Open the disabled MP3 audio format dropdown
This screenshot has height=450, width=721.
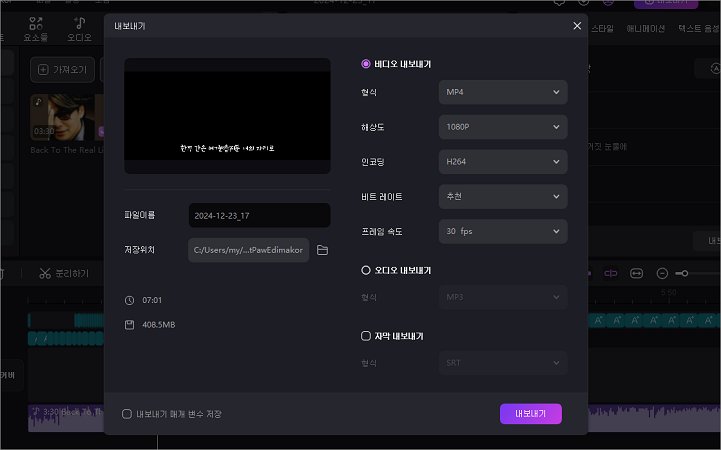click(x=503, y=297)
